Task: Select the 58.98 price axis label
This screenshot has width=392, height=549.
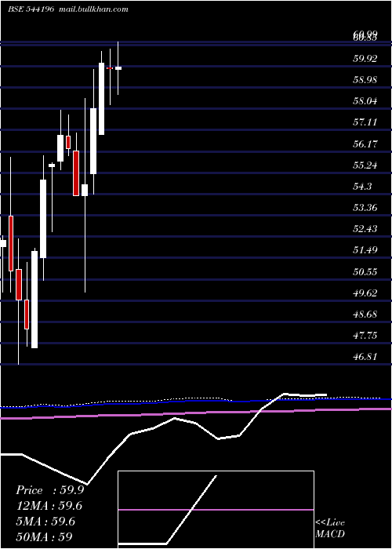Action: (x=365, y=80)
